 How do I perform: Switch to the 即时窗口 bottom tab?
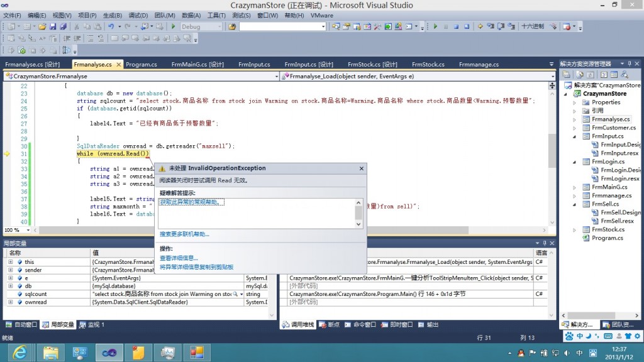397,325
